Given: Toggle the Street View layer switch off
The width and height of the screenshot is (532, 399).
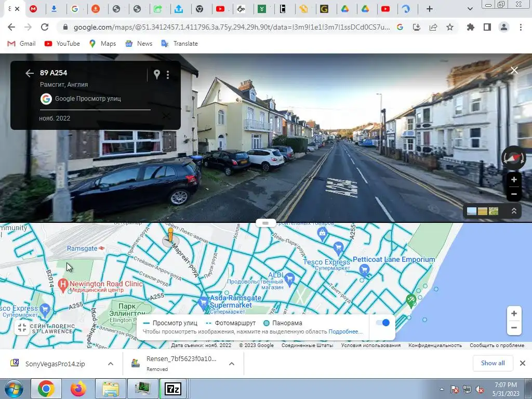Looking at the screenshot, I should click(383, 323).
